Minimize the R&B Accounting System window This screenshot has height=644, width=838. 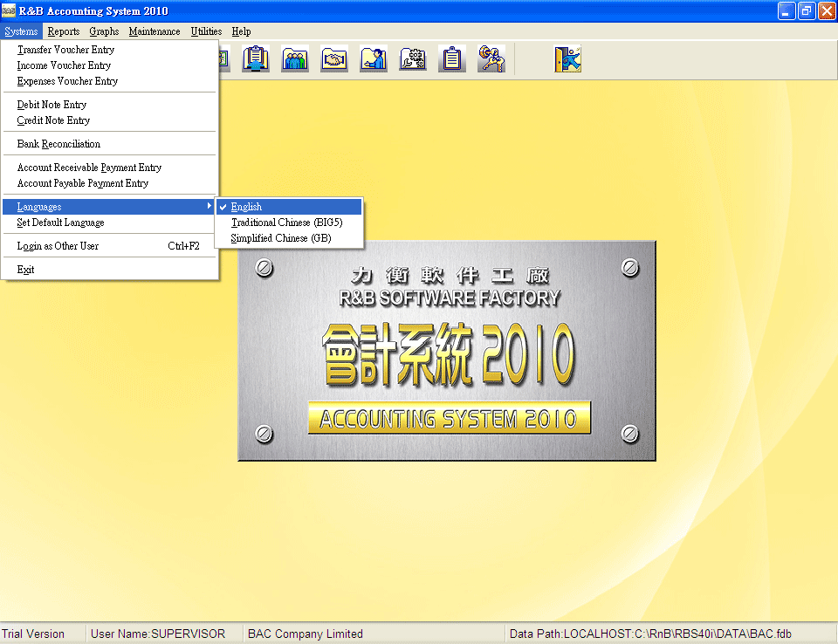(786, 10)
